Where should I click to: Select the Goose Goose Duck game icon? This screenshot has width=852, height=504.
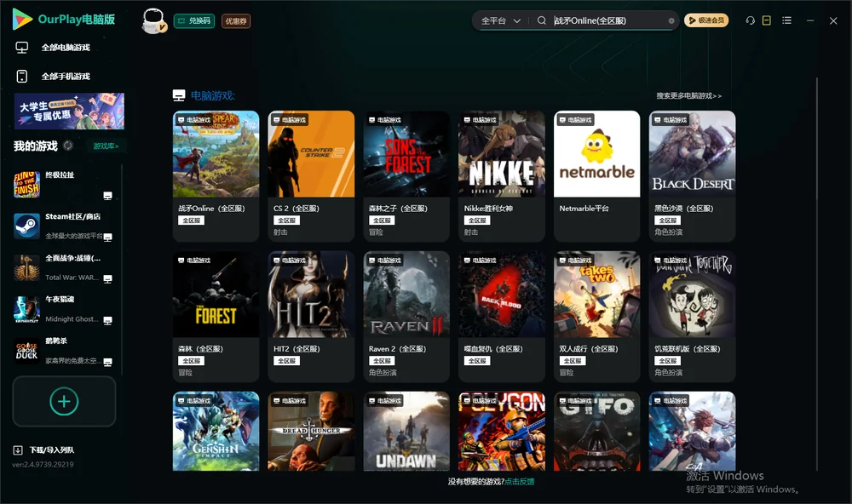pyautogui.click(x=26, y=351)
